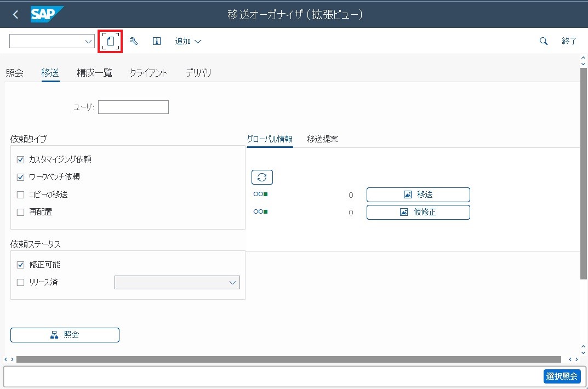The image size is (588, 389).
Task: Click the information icon in toolbar
Action: [x=157, y=41]
